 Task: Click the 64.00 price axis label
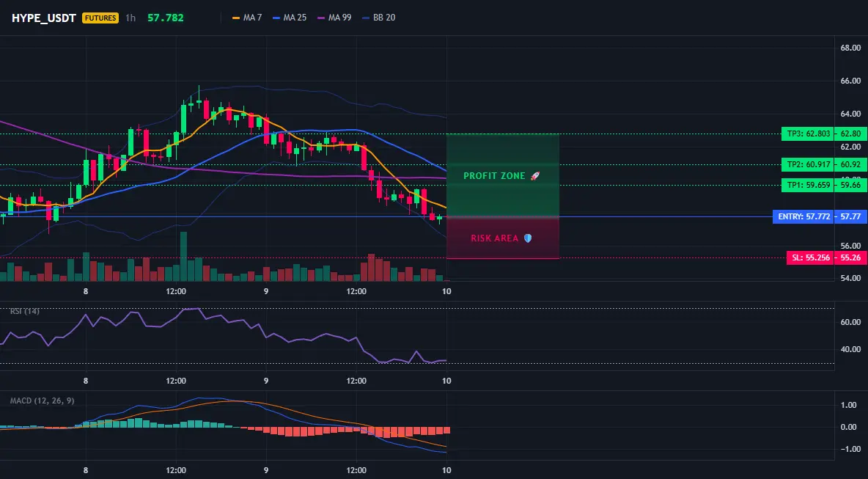(x=850, y=114)
